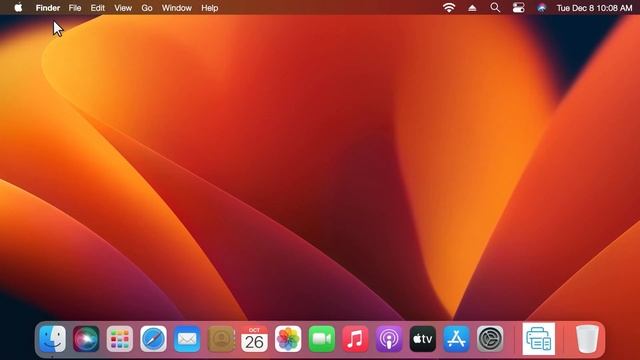Click the Wi-Fi status icon
Viewport: 640px width, 360px height.
pyautogui.click(x=449, y=8)
